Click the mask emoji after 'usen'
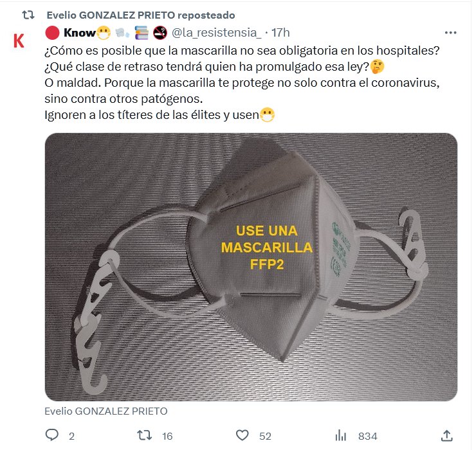This screenshot has width=476, height=450. [x=268, y=115]
